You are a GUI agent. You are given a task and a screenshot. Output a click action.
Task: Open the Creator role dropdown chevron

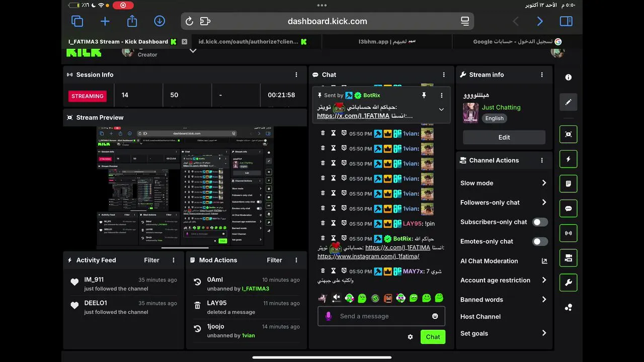click(x=193, y=51)
